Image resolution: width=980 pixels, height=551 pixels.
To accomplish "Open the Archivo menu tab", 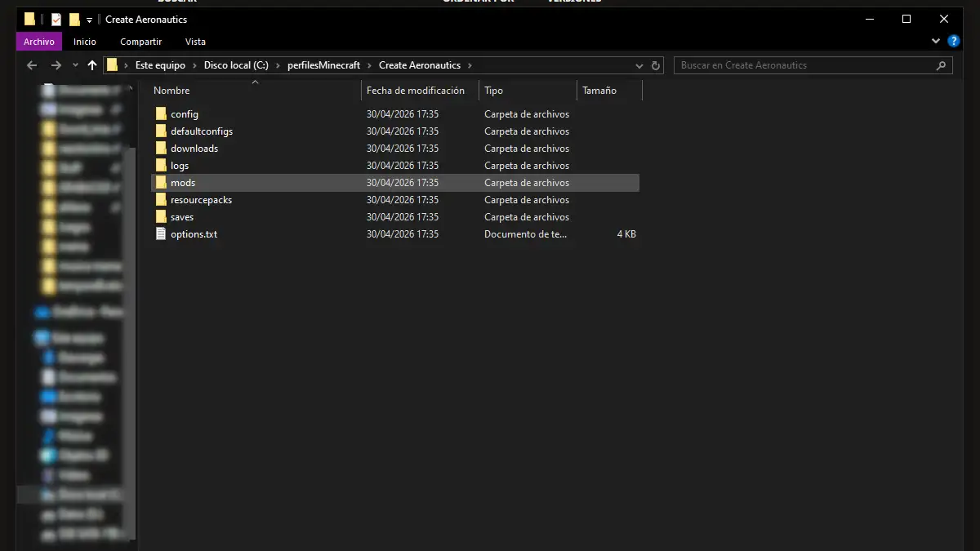I will 38,42.
